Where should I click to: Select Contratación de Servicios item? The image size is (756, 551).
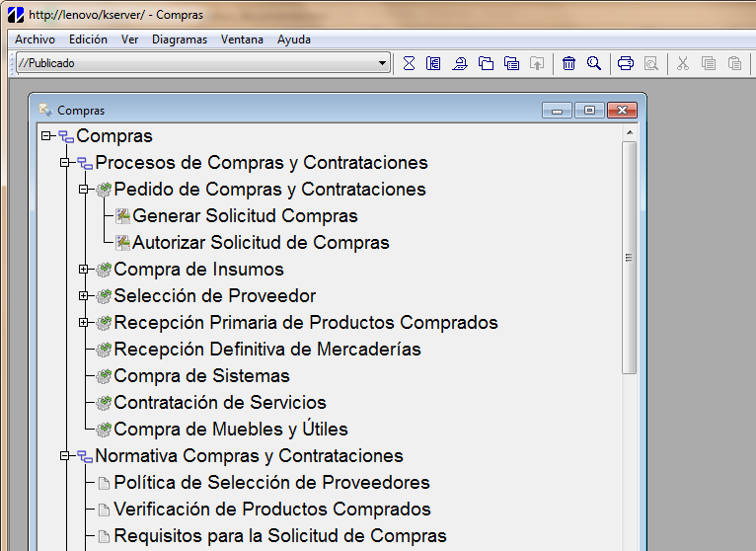click(220, 403)
